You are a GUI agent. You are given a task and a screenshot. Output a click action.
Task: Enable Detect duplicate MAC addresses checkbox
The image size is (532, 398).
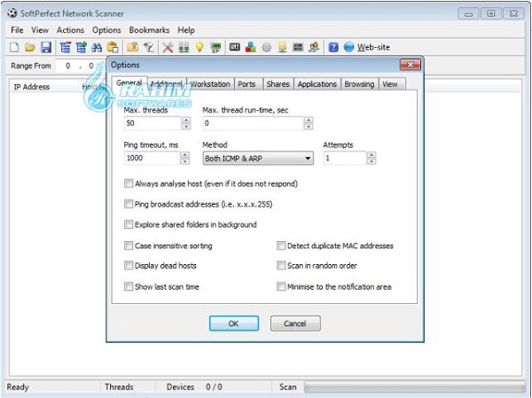tap(281, 246)
